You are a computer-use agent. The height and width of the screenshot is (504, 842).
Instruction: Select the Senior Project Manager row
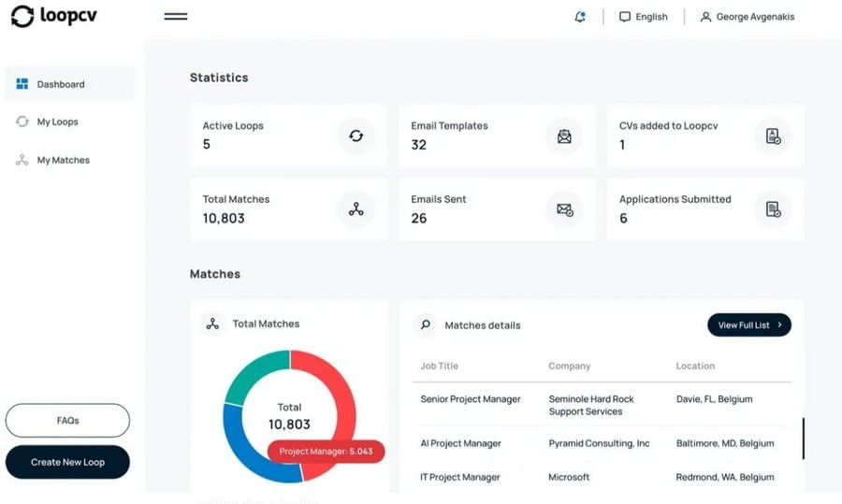(x=602, y=405)
